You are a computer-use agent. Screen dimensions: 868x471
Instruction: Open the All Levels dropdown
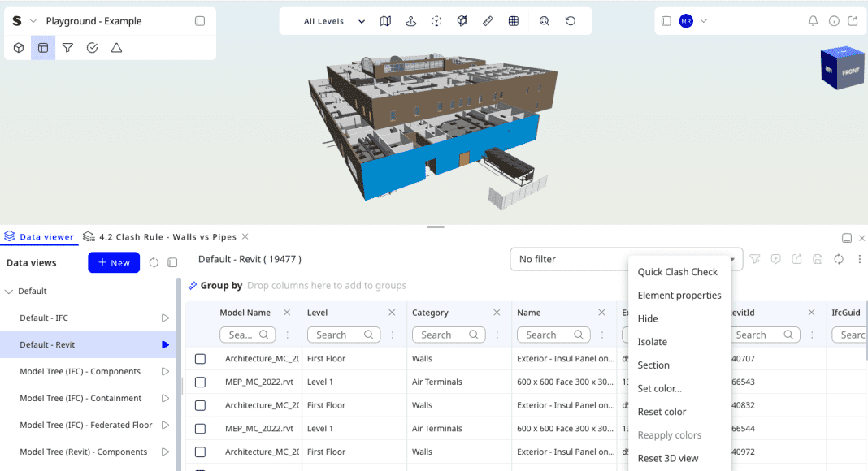334,21
